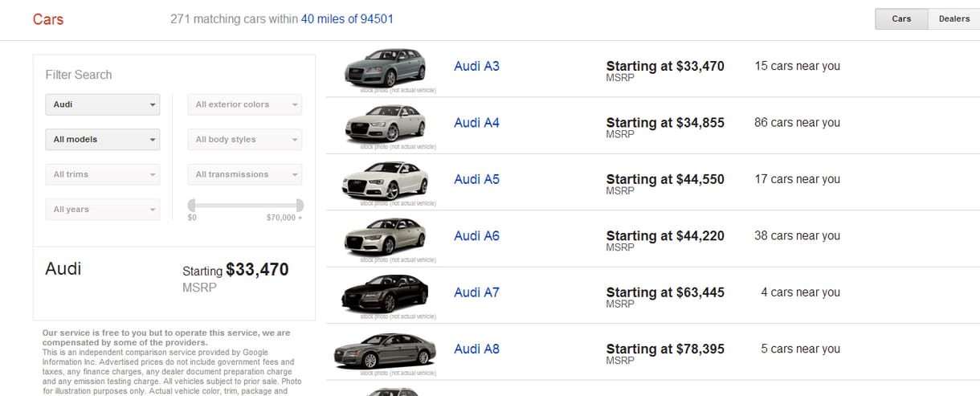Click "17 cars near you" for A5
The image size is (980, 396).
tap(797, 179)
